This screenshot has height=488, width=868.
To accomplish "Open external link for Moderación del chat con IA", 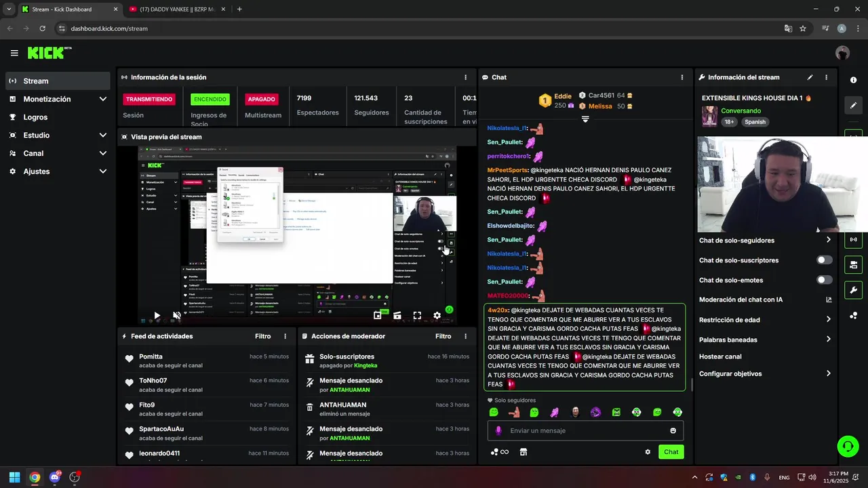I will [828, 300].
